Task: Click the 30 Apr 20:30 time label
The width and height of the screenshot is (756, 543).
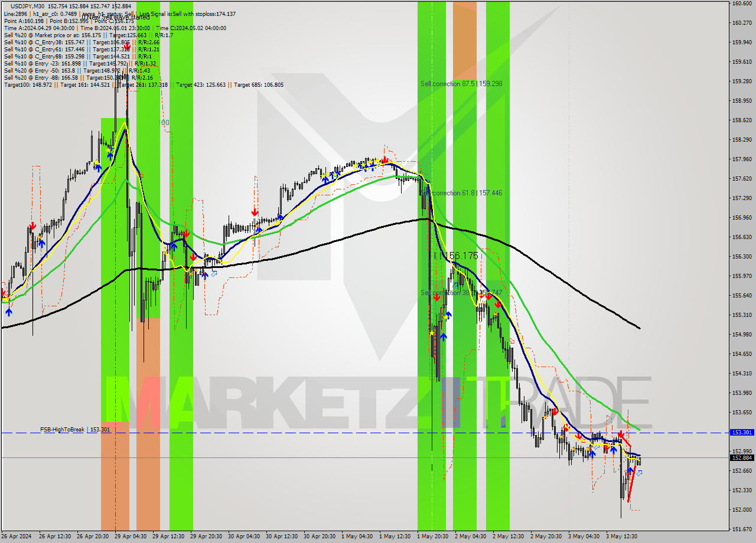Action: click(x=320, y=537)
